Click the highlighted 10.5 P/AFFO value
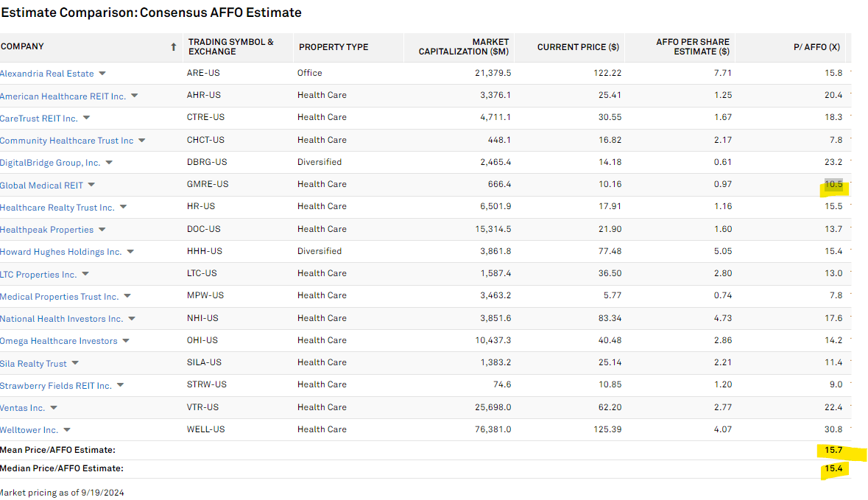The image size is (868, 500). click(x=833, y=185)
